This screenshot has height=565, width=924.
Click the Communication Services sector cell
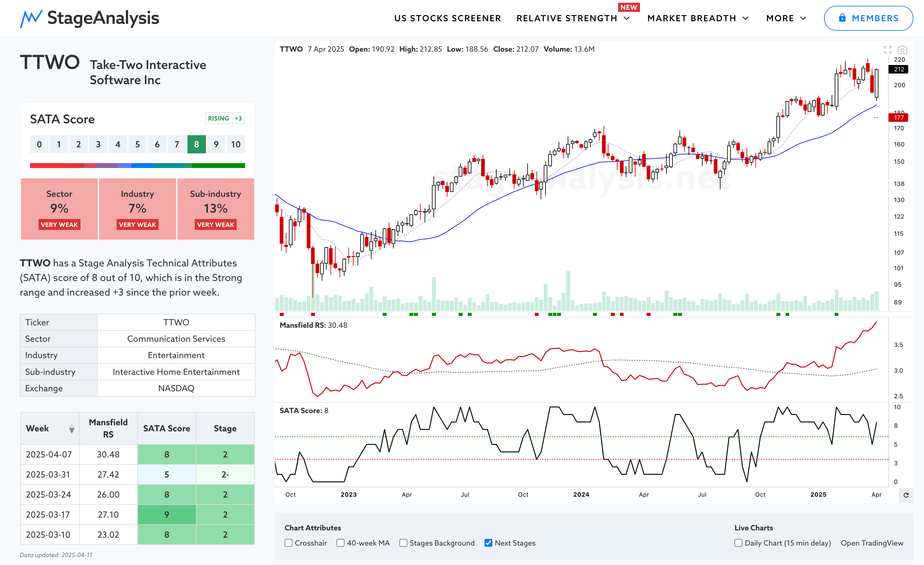(176, 339)
